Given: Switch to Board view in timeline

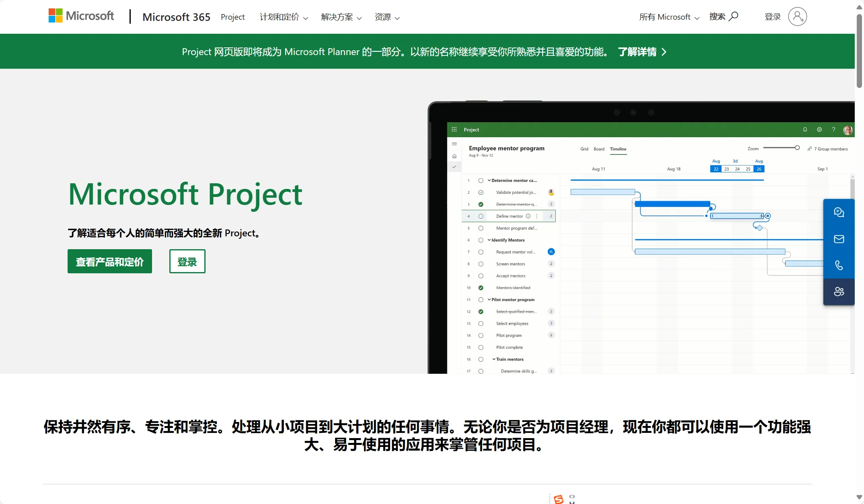Looking at the screenshot, I should click(x=599, y=149).
